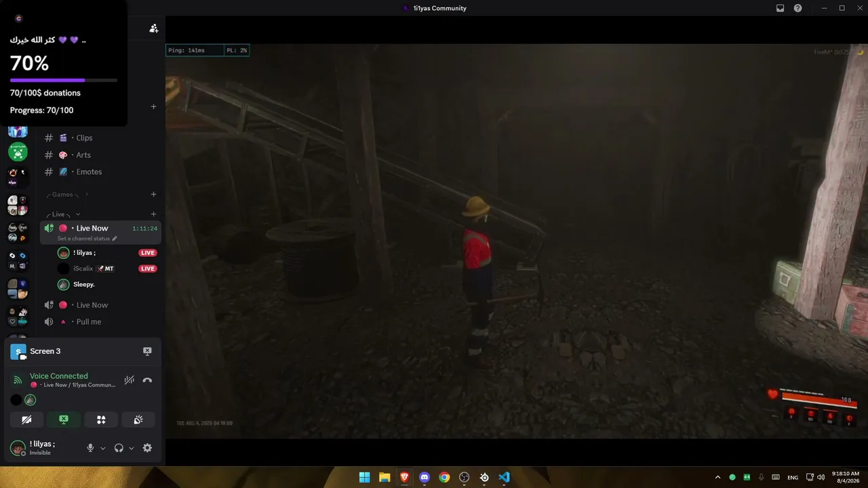The image size is (868, 488).
Task: Open User Settings gear
Action: (147, 448)
